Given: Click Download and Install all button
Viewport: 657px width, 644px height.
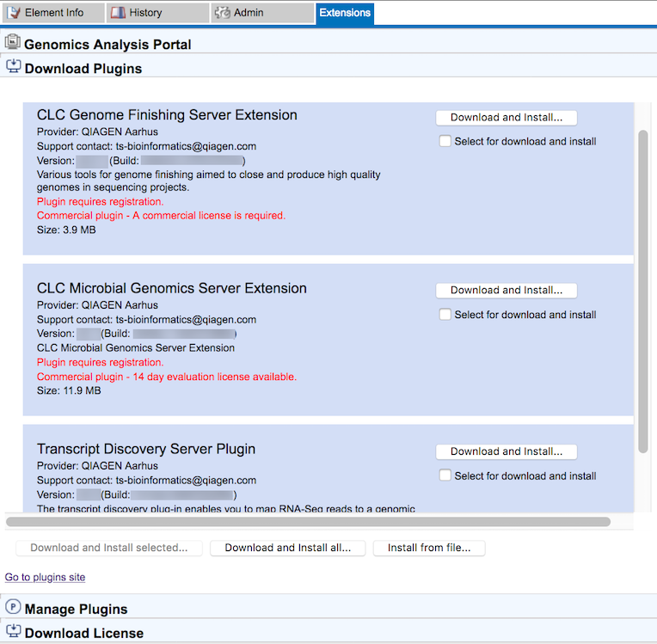Looking at the screenshot, I should (287, 548).
